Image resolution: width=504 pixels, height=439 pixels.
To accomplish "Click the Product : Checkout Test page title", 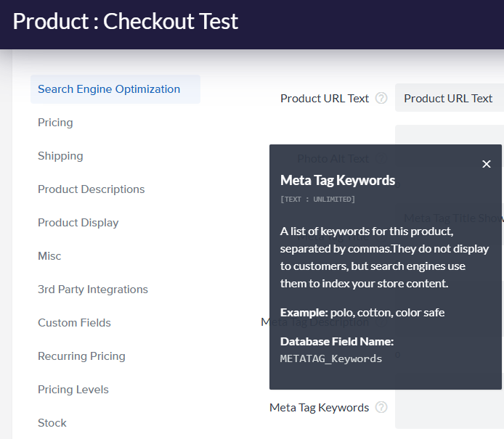I will point(126,22).
